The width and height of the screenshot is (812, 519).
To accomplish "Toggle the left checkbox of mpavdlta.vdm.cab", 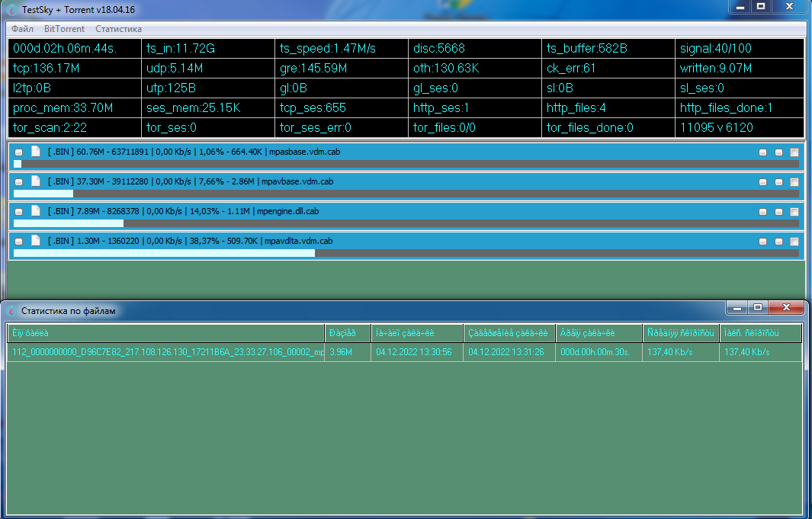I will point(18,242).
